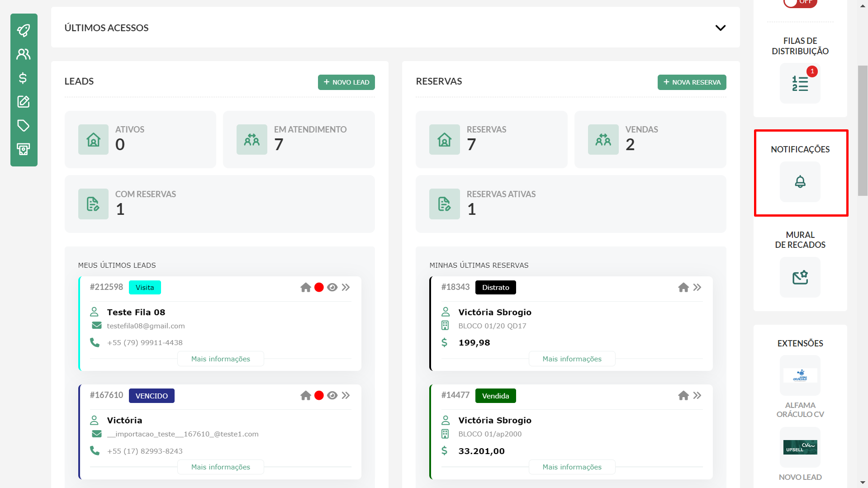The image size is (868, 488).
Task: Select lead name Teste Fila 08
Action: (x=136, y=312)
